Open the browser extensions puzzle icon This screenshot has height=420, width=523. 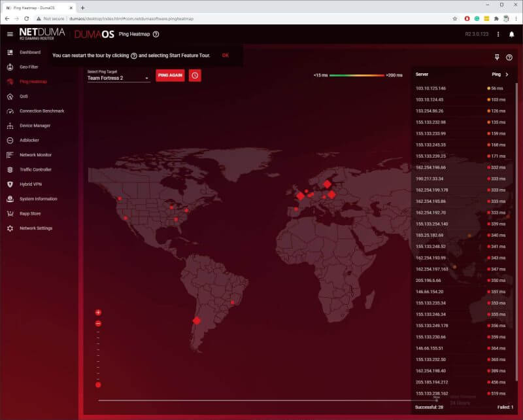point(496,19)
